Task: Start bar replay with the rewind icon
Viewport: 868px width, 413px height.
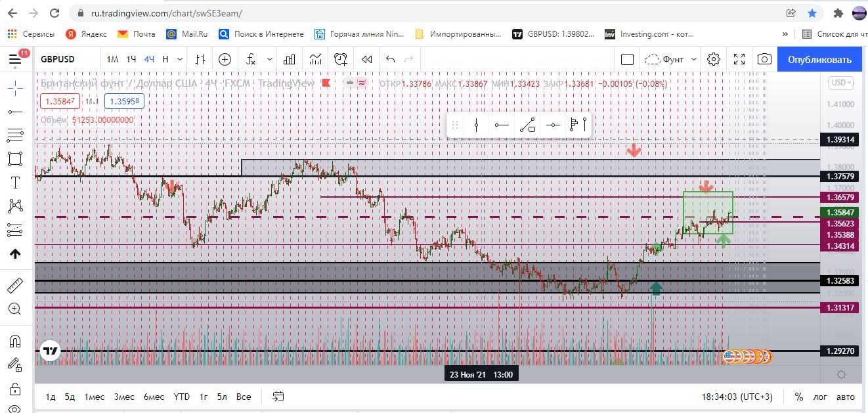Action: (367, 59)
